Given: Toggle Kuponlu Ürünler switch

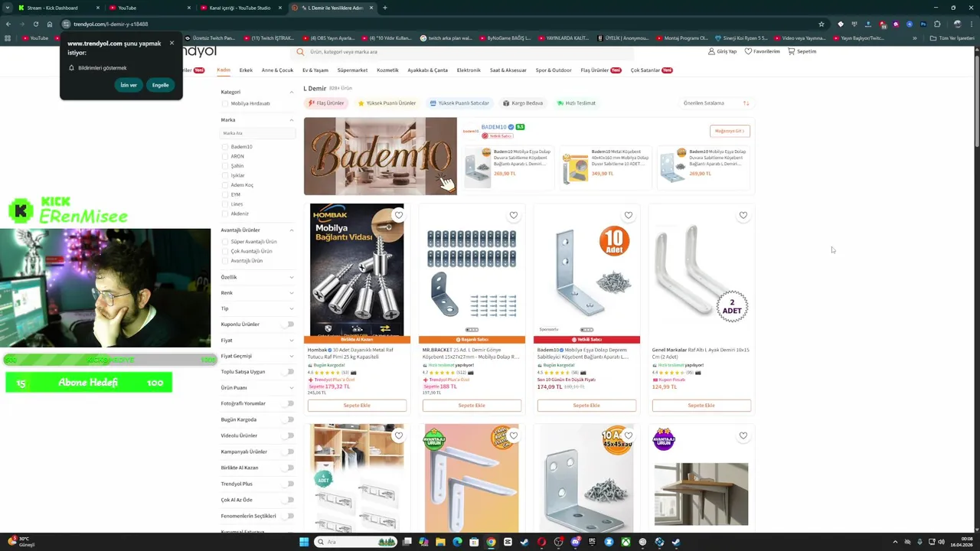Looking at the screenshot, I should [288, 324].
